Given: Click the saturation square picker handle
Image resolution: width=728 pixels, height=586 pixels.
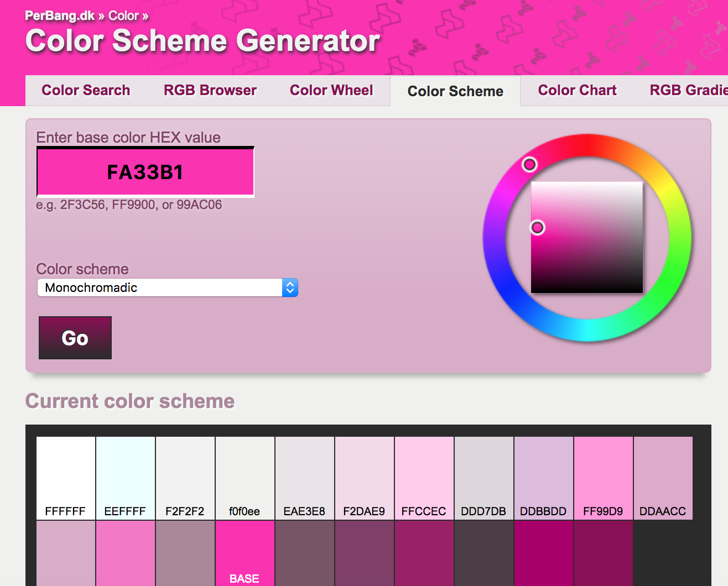Looking at the screenshot, I should coord(537,227).
